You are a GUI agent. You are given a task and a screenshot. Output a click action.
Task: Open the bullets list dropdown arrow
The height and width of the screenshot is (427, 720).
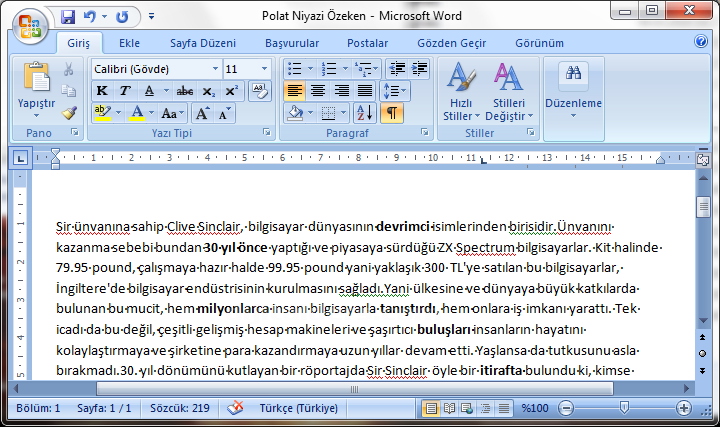pyautogui.click(x=310, y=69)
